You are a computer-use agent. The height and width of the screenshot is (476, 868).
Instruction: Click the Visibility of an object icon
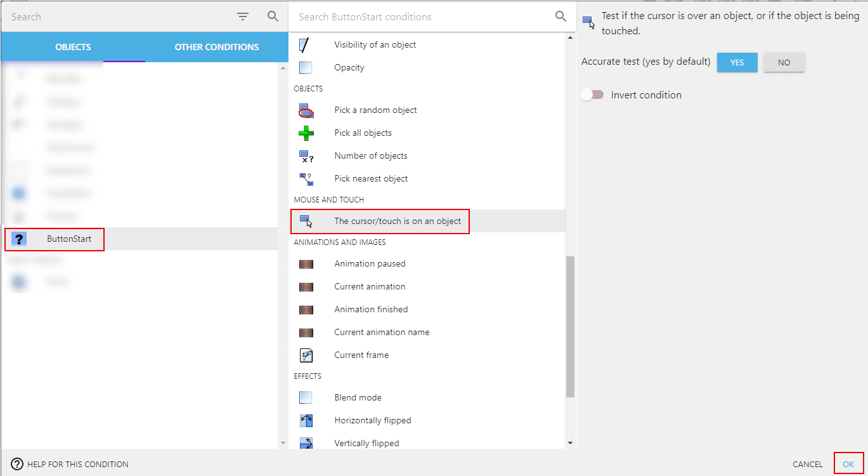306,45
